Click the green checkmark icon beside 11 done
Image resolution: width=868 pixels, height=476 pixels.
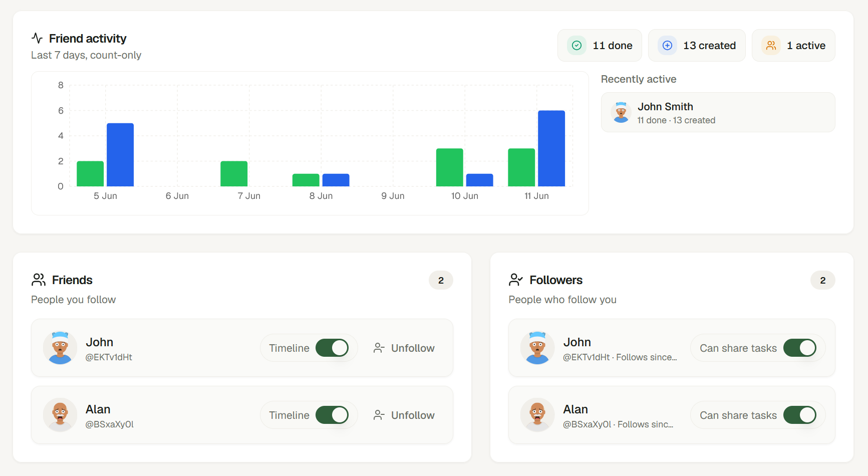[576, 46]
